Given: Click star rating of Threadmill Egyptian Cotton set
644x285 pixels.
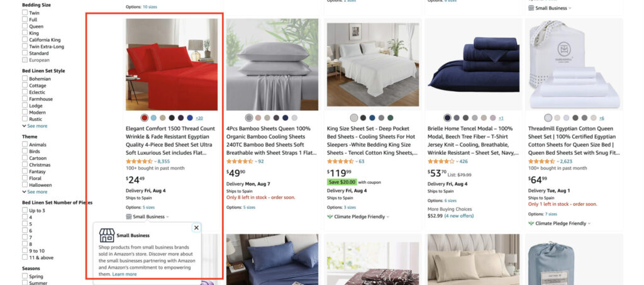Looking at the screenshot, I should point(541,162).
